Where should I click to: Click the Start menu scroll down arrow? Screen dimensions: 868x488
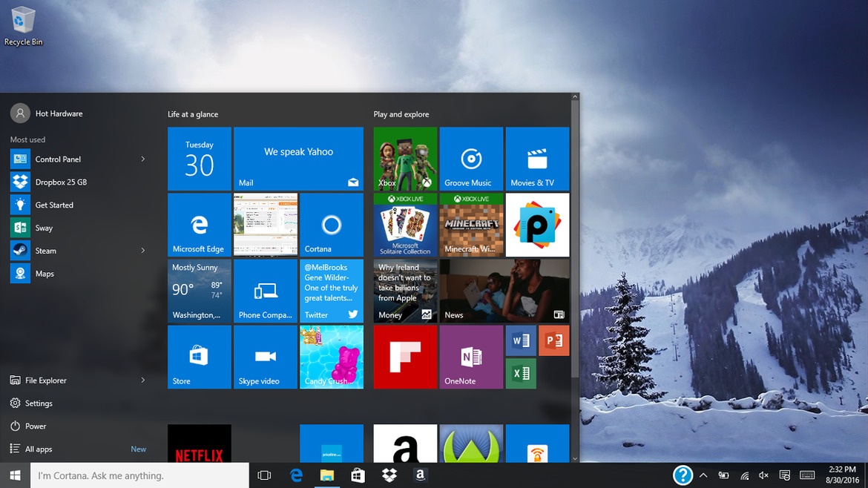575,458
